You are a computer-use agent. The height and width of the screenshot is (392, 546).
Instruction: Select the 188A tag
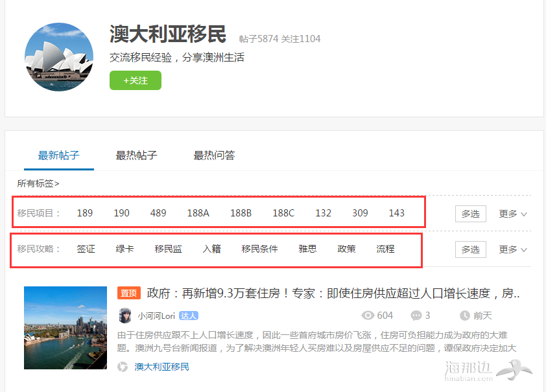click(x=198, y=213)
